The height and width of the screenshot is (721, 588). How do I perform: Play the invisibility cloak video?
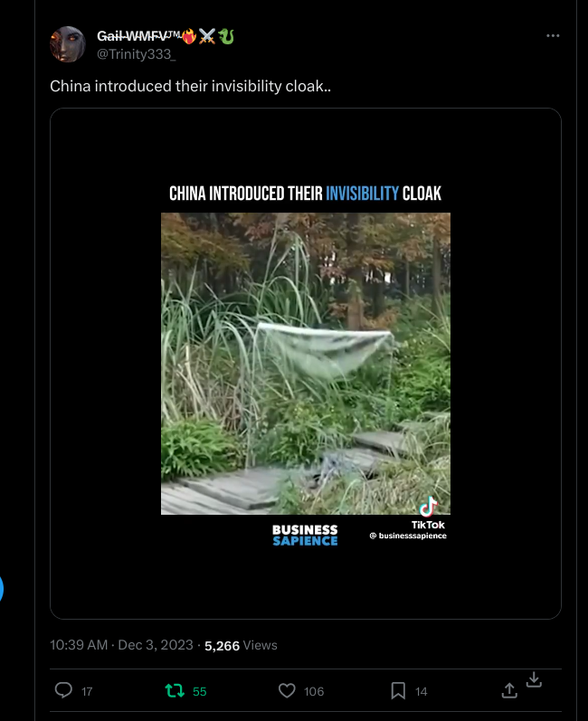[306, 364]
